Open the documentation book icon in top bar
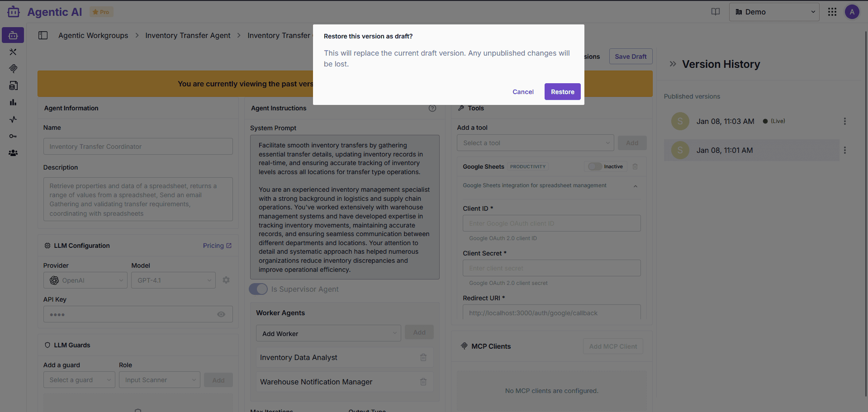868x412 pixels. [715, 11]
